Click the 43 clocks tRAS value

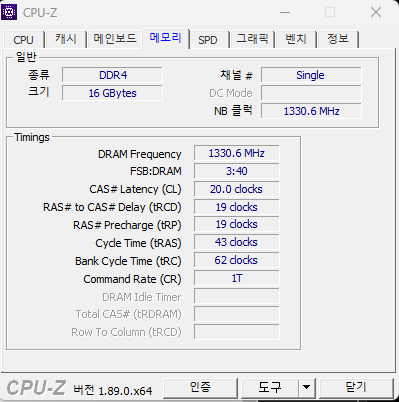coord(237,242)
